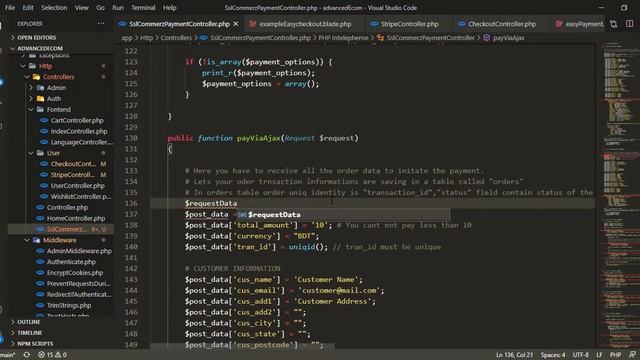The height and width of the screenshot is (360, 640).
Task: Open Controller.php in explorer
Action: 67,207
